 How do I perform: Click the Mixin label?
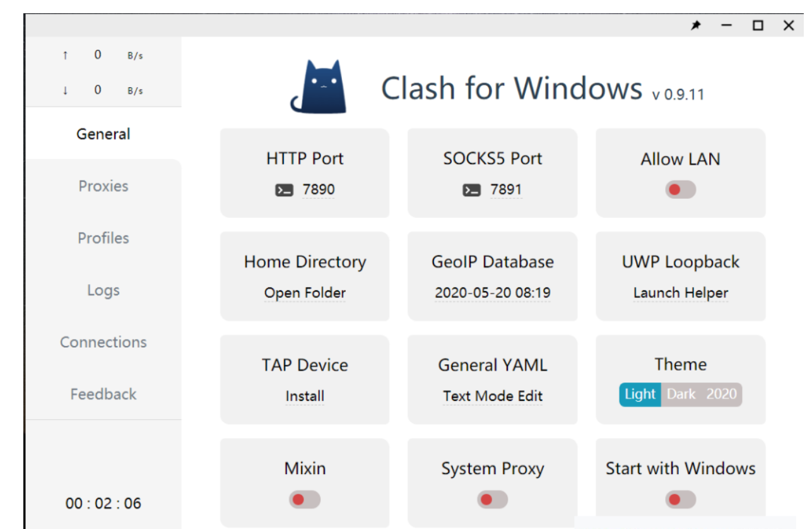[x=305, y=468]
